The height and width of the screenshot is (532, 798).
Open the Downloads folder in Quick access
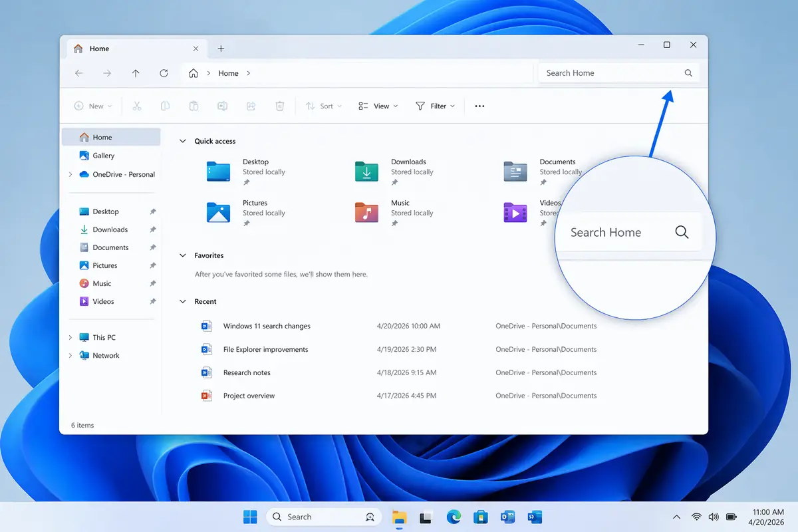coord(366,172)
